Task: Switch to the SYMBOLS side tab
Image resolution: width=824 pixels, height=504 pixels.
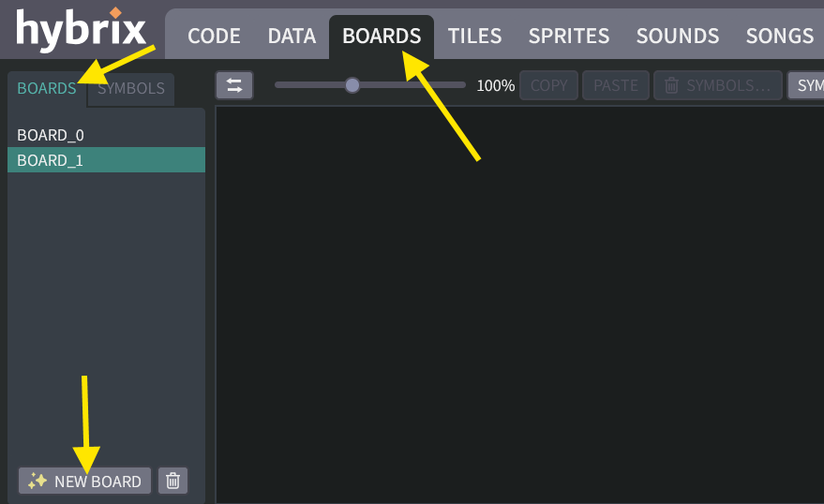Action: tap(131, 89)
